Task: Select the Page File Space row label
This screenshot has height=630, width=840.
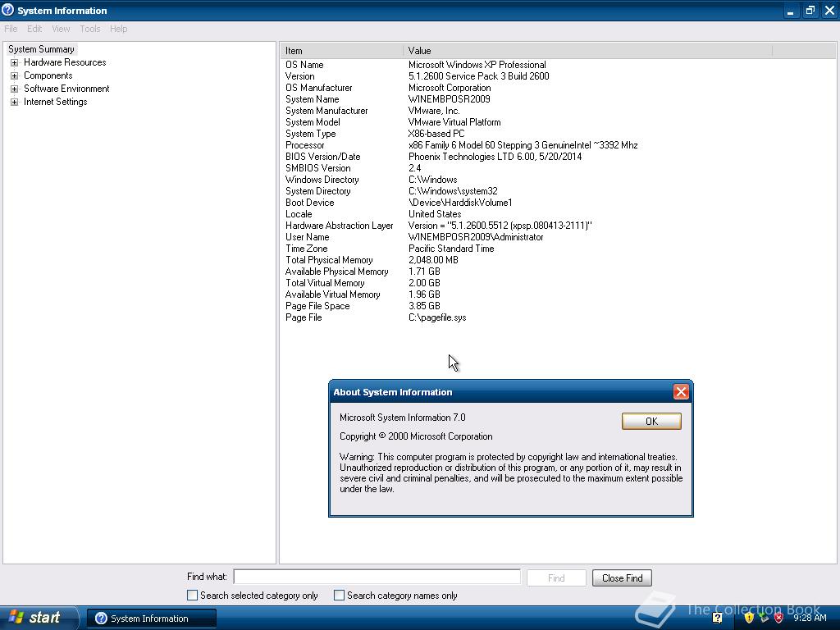Action: click(317, 307)
